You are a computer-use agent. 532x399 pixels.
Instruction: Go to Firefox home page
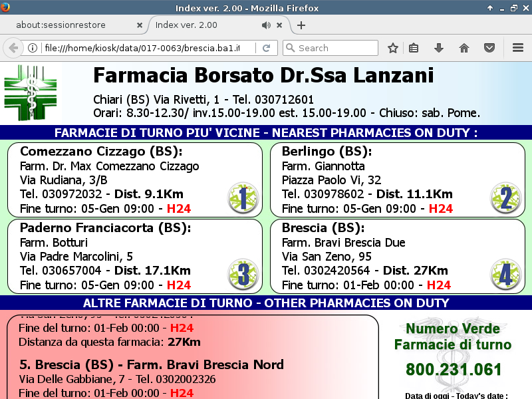click(464, 48)
